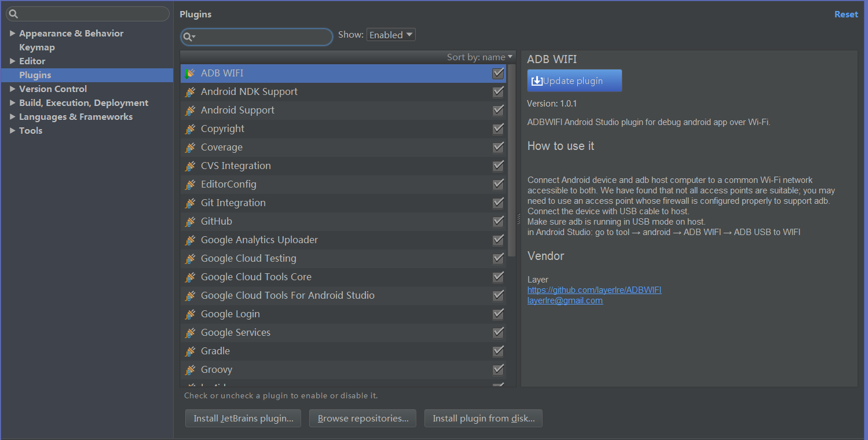Click the ADB WIFI plugin icon

[190, 74]
